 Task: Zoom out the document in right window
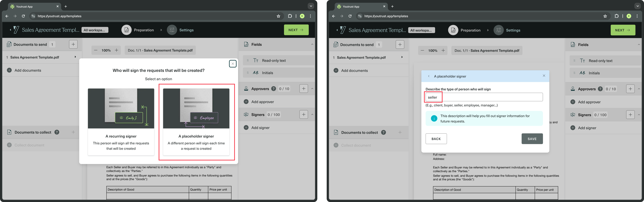coord(422,51)
